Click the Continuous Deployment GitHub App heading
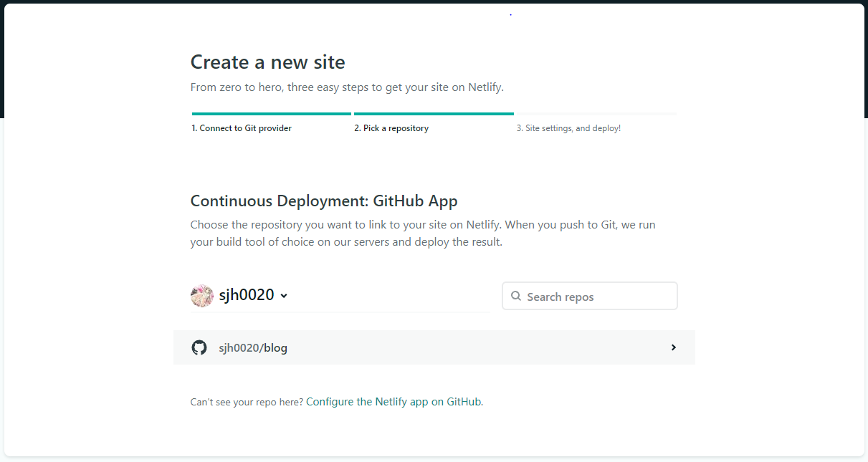 point(323,201)
